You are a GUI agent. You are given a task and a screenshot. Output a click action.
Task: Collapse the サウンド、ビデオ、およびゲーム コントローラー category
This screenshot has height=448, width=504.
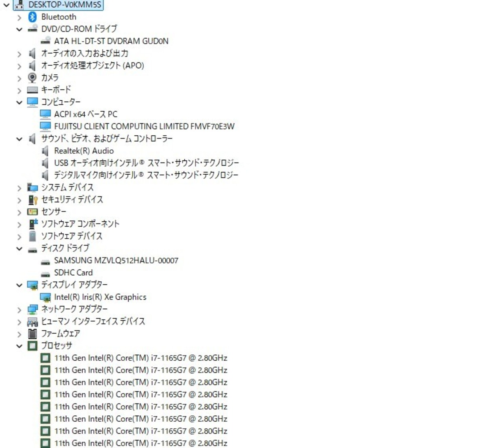tap(19, 139)
